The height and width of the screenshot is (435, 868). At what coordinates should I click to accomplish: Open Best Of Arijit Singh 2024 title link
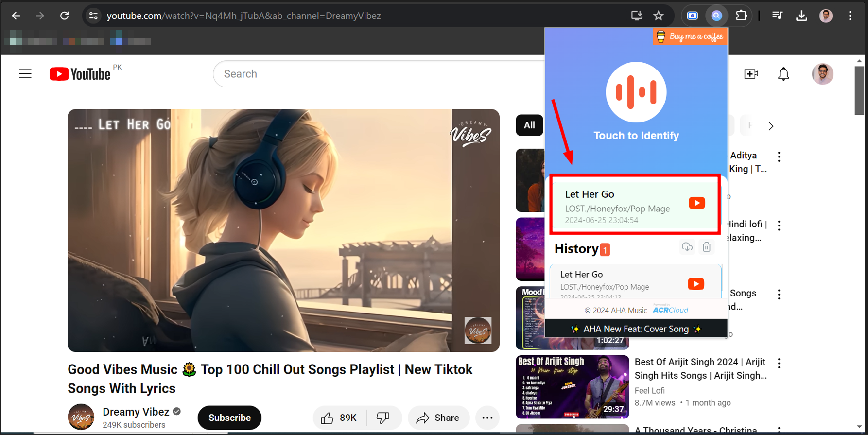click(x=700, y=368)
